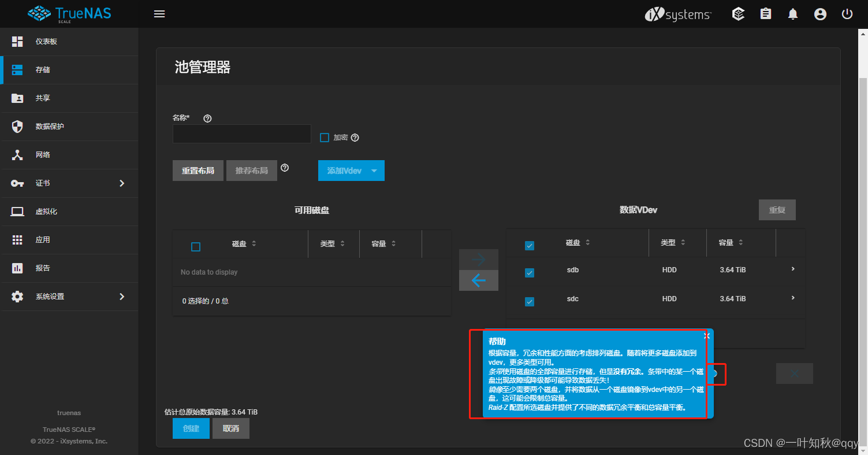
Task: Select the 存储 storage menu item
Action: [x=69, y=70]
